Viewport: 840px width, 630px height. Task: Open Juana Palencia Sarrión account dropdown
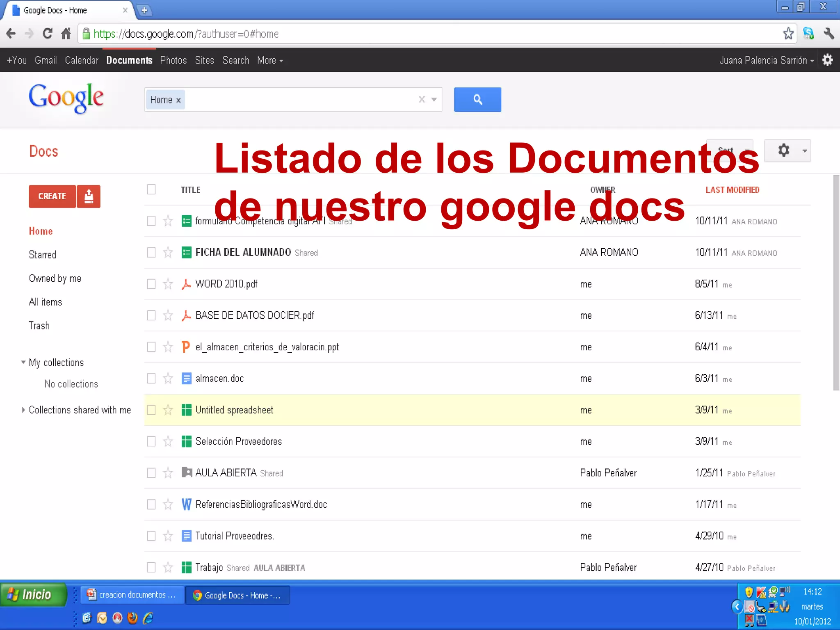(766, 60)
